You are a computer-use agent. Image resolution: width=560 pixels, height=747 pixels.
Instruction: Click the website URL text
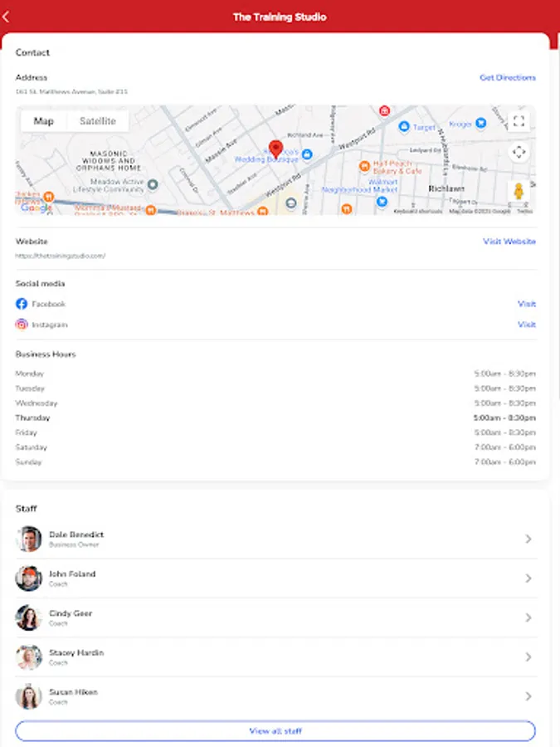coord(61,256)
